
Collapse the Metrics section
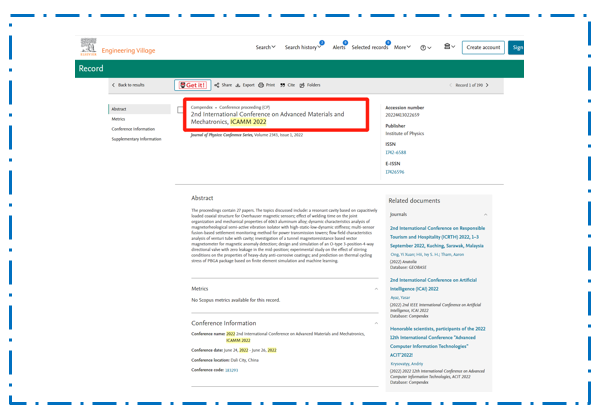point(376,289)
